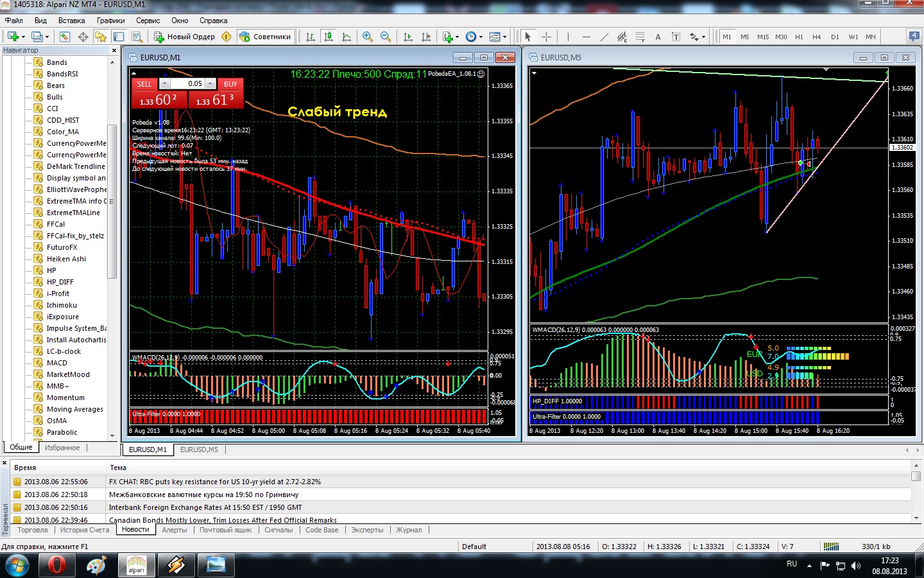Screen dimensions: 924x578
Task: Open the Сервис menu
Action: 148,21
